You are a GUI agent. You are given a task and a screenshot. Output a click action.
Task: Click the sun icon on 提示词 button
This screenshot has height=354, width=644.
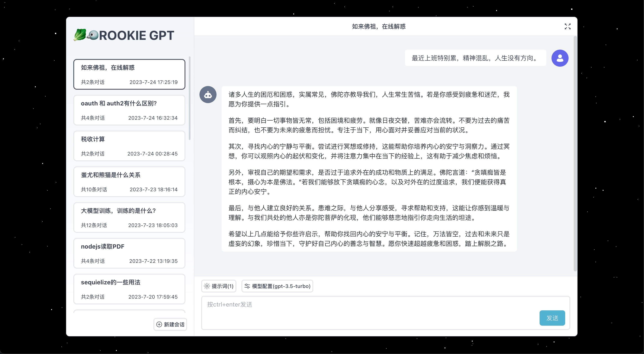(x=207, y=286)
